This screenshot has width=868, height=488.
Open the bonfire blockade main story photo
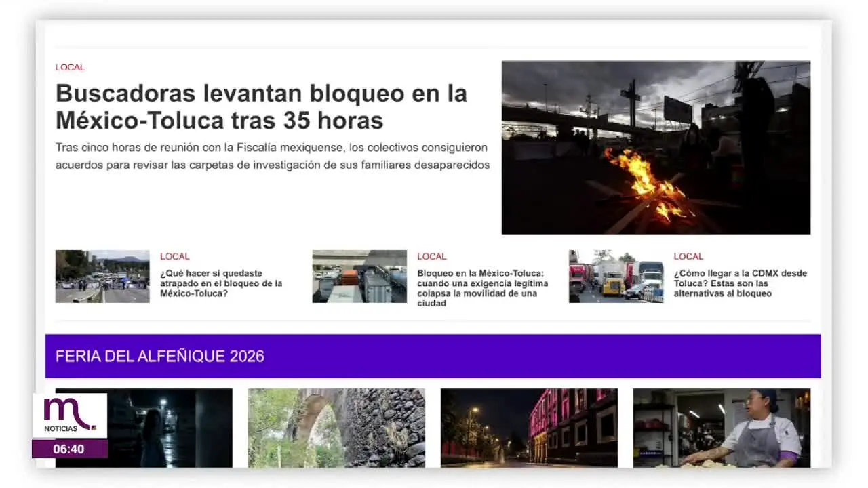click(x=656, y=148)
